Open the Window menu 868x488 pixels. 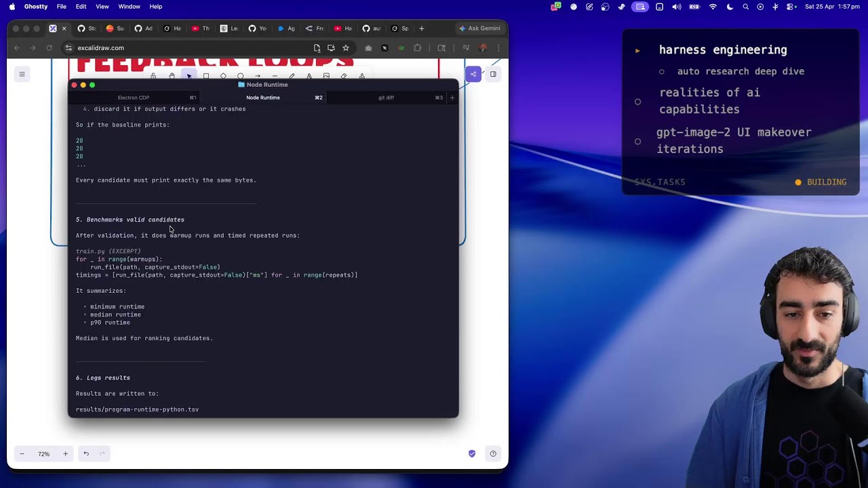click(129, 7)
